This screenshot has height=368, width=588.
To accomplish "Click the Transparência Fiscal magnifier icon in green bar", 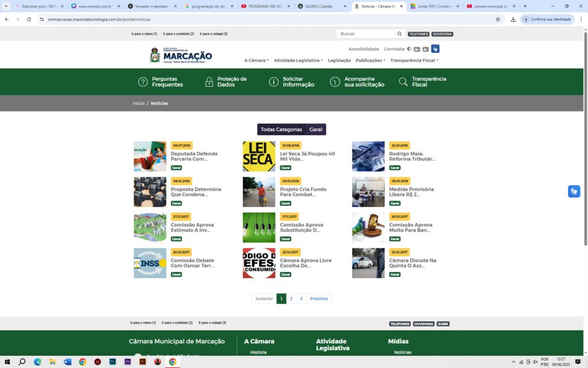I will point(403,82).
